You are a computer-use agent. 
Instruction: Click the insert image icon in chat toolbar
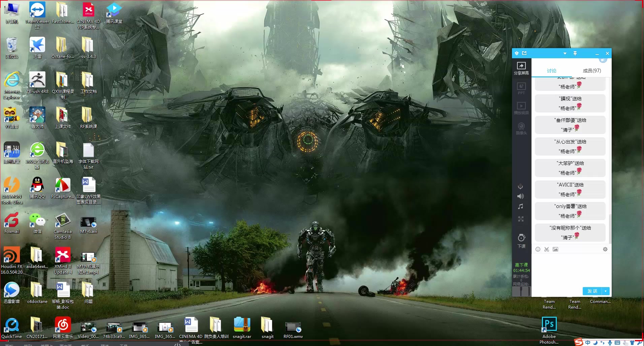[x=555, y=249]
